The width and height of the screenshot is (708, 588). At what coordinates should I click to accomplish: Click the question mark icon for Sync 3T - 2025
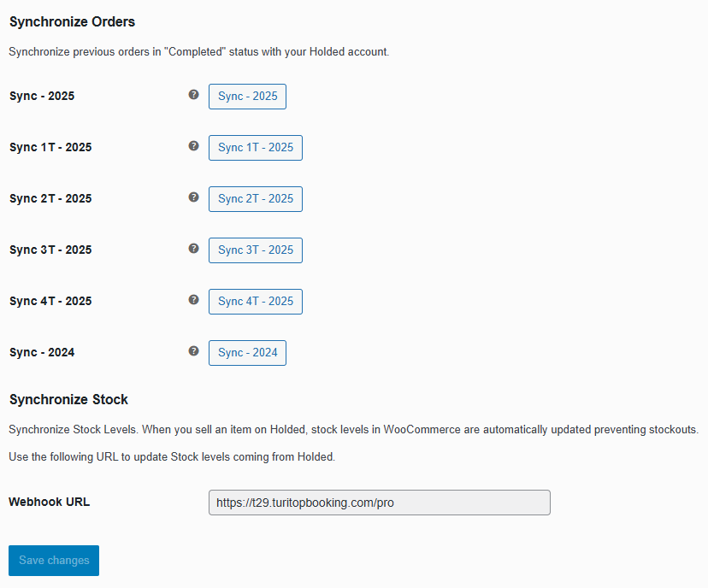point(193,249)
